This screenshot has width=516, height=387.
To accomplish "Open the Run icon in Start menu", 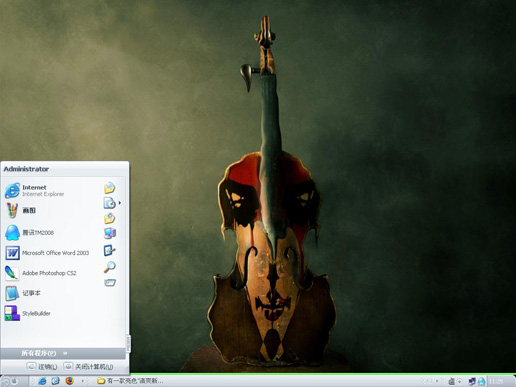I will coord(110,283).
